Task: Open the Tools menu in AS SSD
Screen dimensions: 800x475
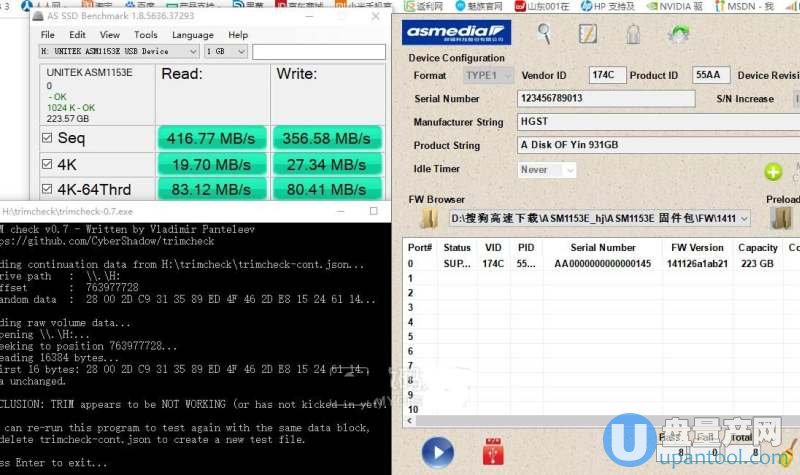Action: point(146,34)
